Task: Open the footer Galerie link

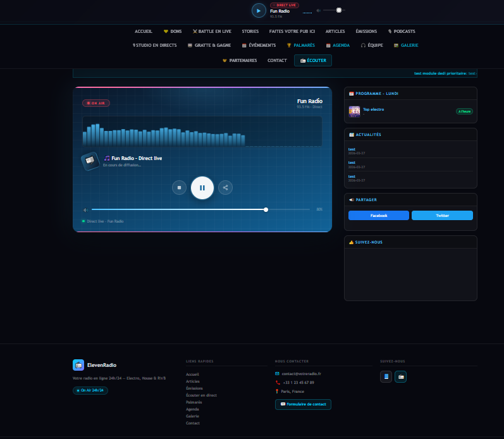Action: point(192,416)
